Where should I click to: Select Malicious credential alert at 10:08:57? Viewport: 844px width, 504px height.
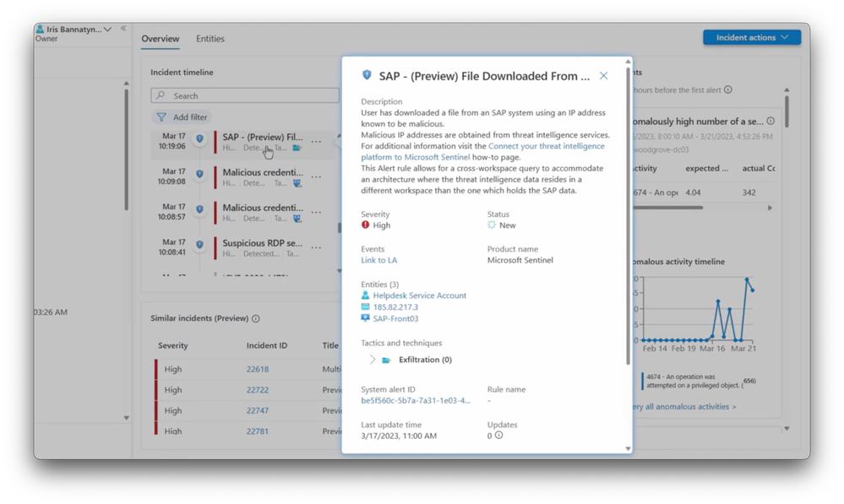pyautogui.click(x=263, y=208)
